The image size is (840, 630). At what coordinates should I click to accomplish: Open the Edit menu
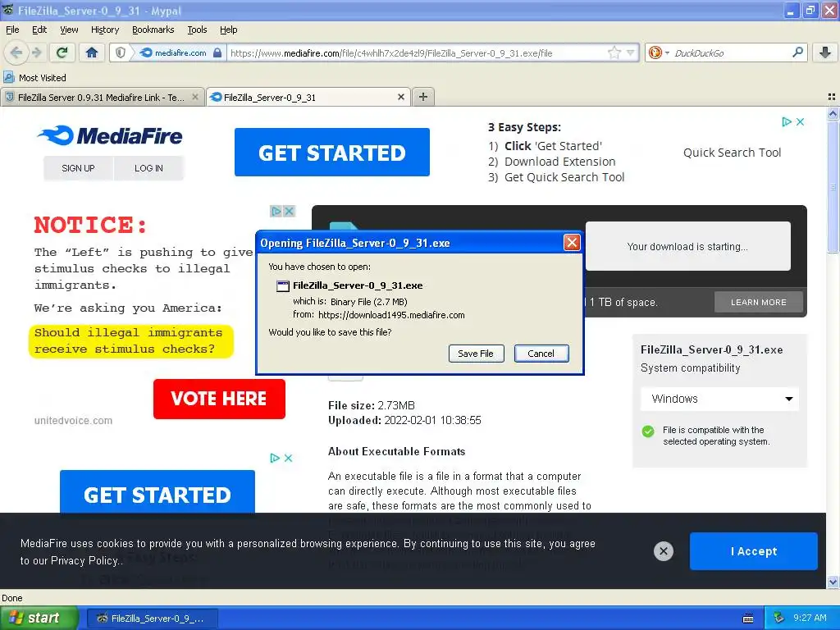click(39, 30)
